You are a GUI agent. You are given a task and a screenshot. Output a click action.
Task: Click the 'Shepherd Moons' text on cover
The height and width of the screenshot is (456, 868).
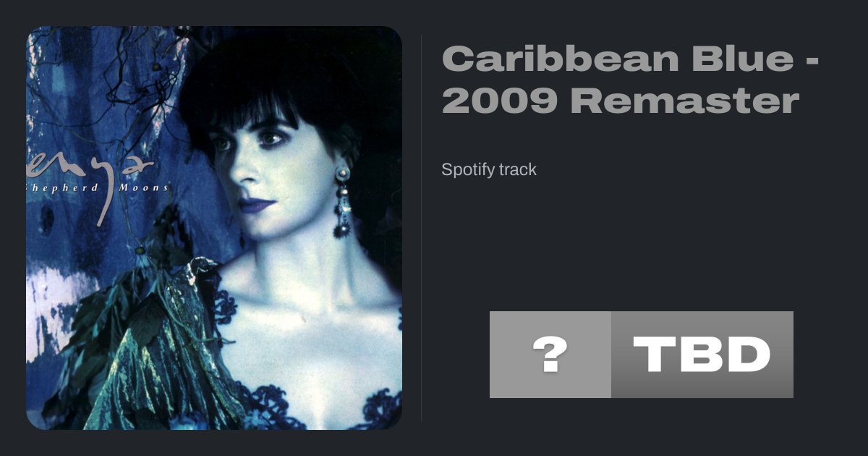click(x=97, y=187)
